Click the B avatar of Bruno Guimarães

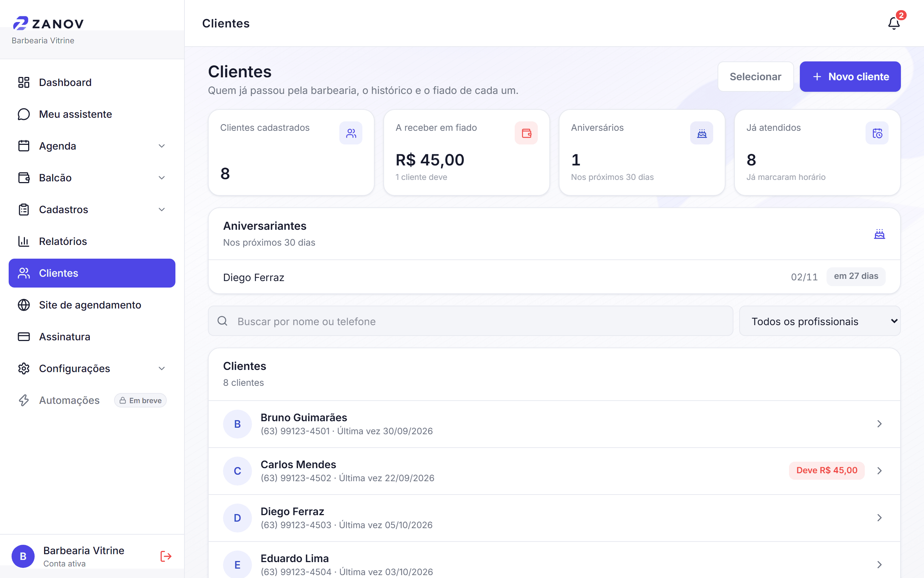point(237,424)
